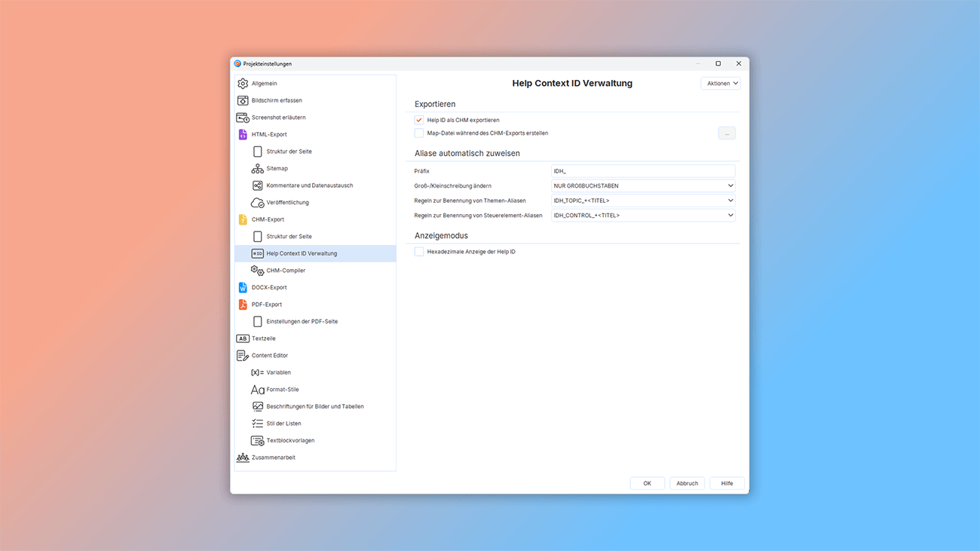980x551 pixels.
Task: Open the PDF-Export icon
Action: tap(243, 305)
